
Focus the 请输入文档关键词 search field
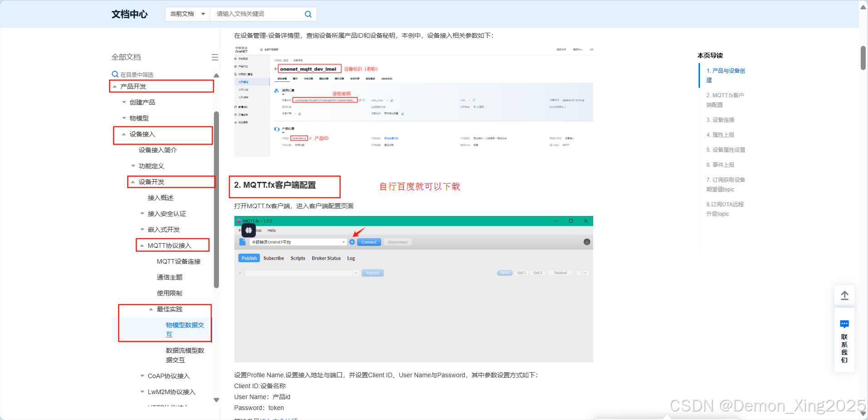point(257,14)
